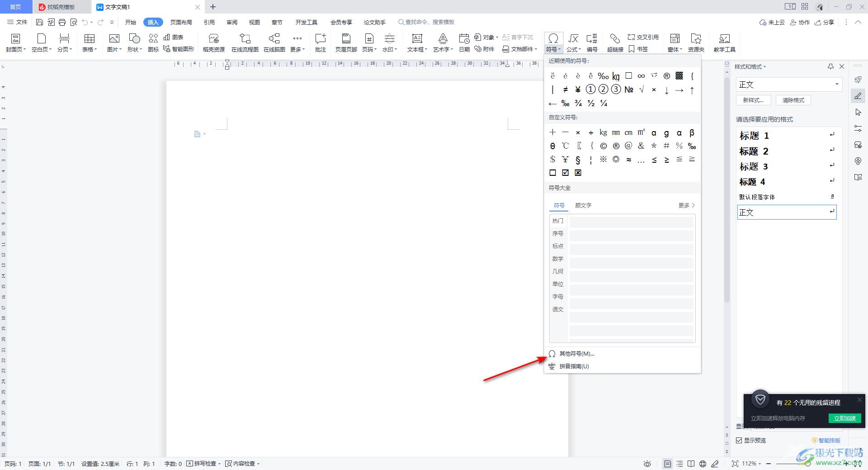Open the resource folder (资源夹)
This screenshot has height=470, width=868.
tap(696, 42)
